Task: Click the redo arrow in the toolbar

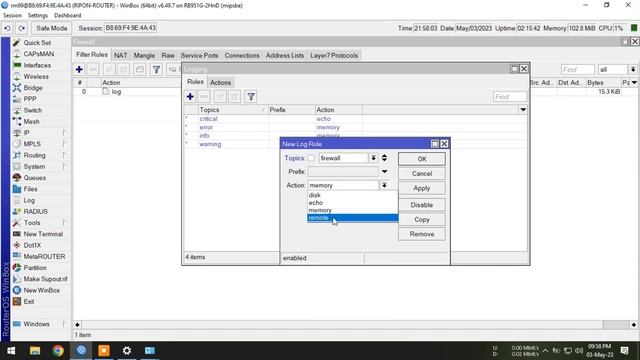Action: [x=21, y=28]
